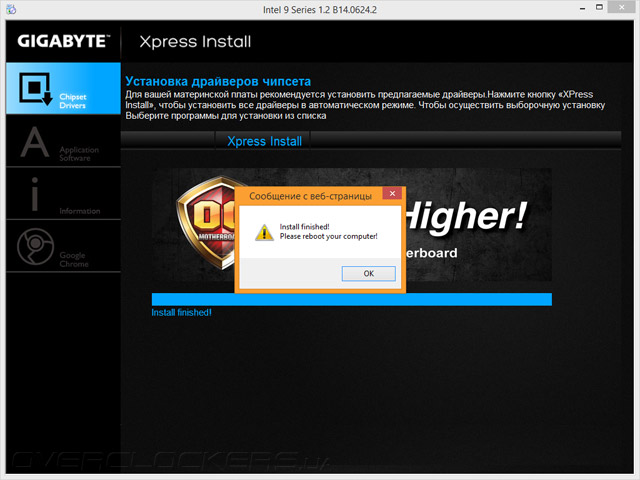The width and height of the screenshot is (640, 480).
Task: Click the GIGABYTE logo
Action: (64, 41)
